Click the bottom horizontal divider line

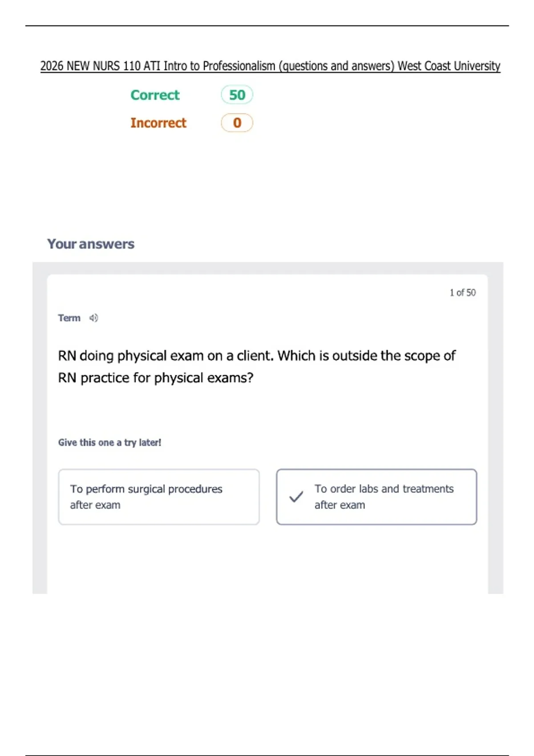pyautogui.click(x=267, y=755)
